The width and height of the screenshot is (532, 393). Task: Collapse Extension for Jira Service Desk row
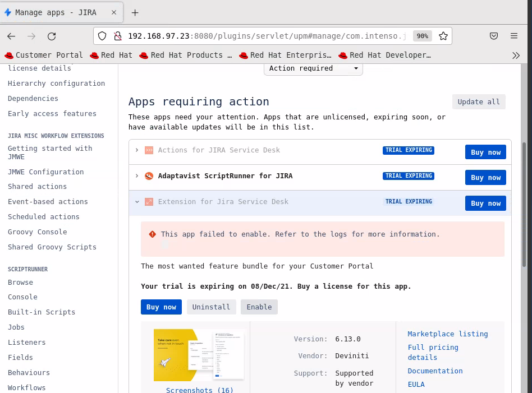coord(137,202)
